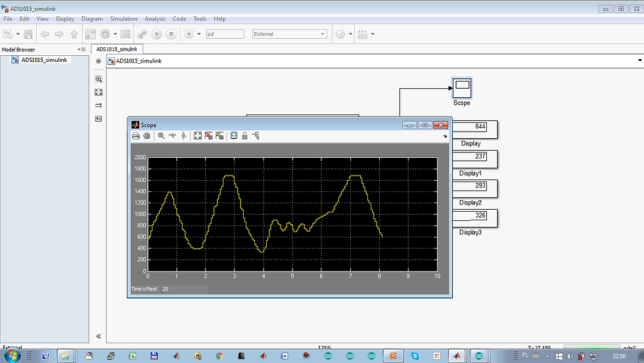Open the Simulation menu
This screenshot has height=363, width=644.
pos(124,19)
